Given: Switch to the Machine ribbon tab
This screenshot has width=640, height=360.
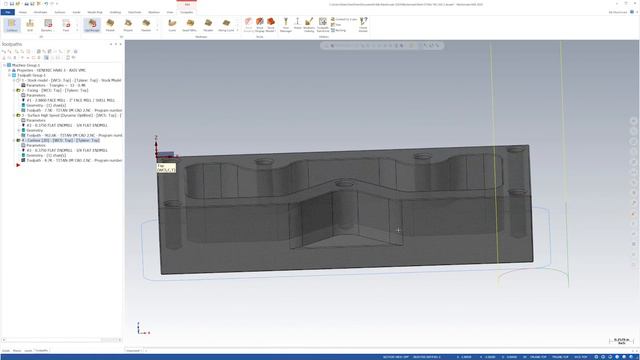Looking at the screenshot, I should (154, 12).
